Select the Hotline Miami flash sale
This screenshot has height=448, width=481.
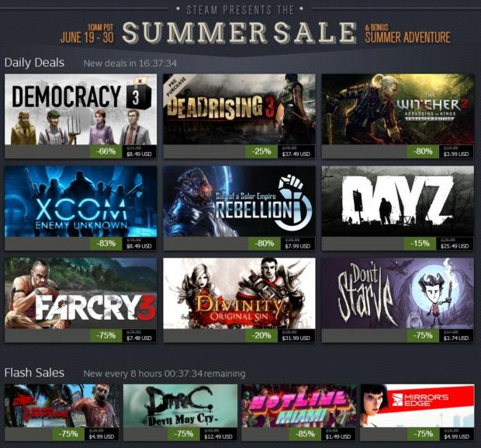[x=299, y=406]
